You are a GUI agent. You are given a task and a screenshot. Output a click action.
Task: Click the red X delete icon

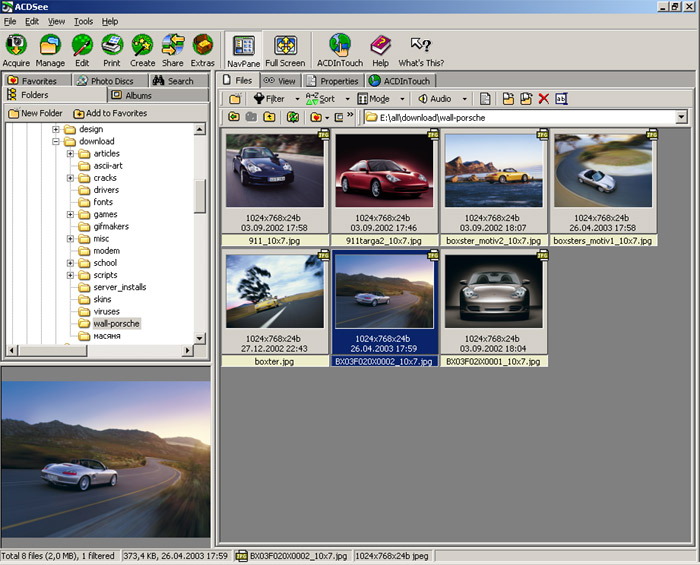tap(543, 99)
